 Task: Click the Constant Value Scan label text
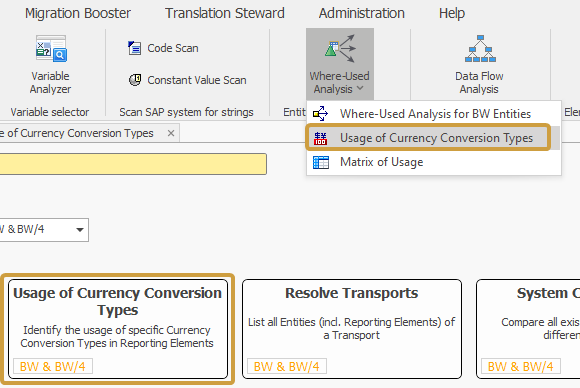point(197,80)
